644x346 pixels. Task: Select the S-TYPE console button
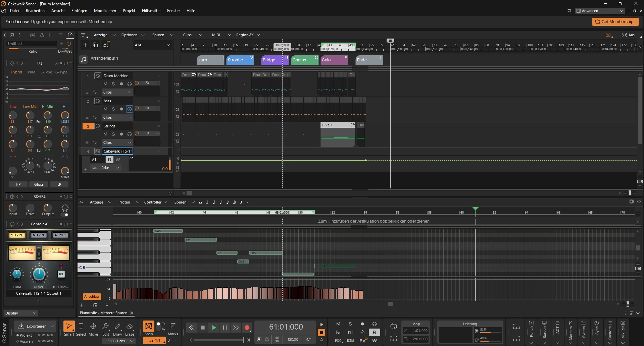point(17,235)
